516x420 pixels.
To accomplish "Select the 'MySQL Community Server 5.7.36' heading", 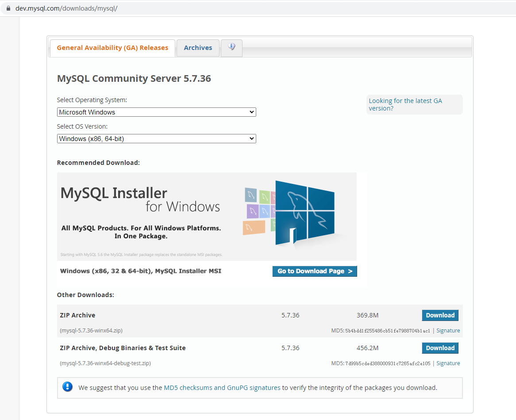I will point(134,79).
